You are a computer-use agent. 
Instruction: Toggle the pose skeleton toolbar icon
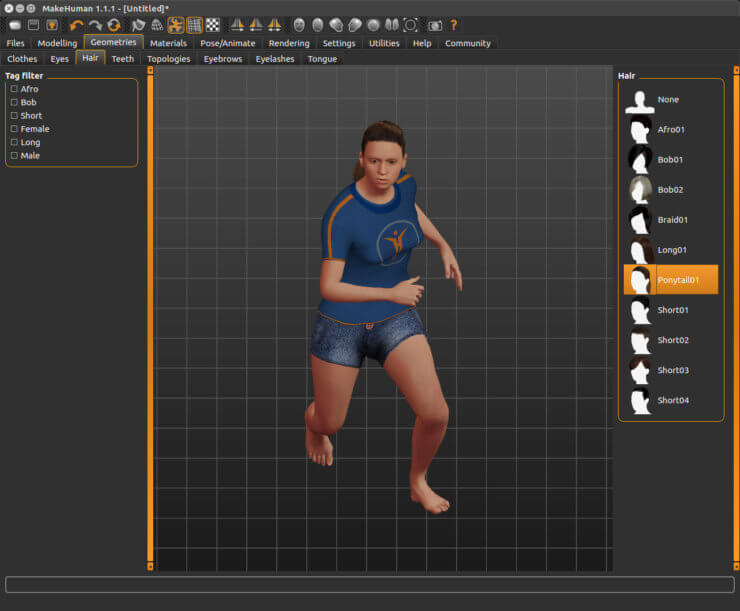tap(176, 25)
